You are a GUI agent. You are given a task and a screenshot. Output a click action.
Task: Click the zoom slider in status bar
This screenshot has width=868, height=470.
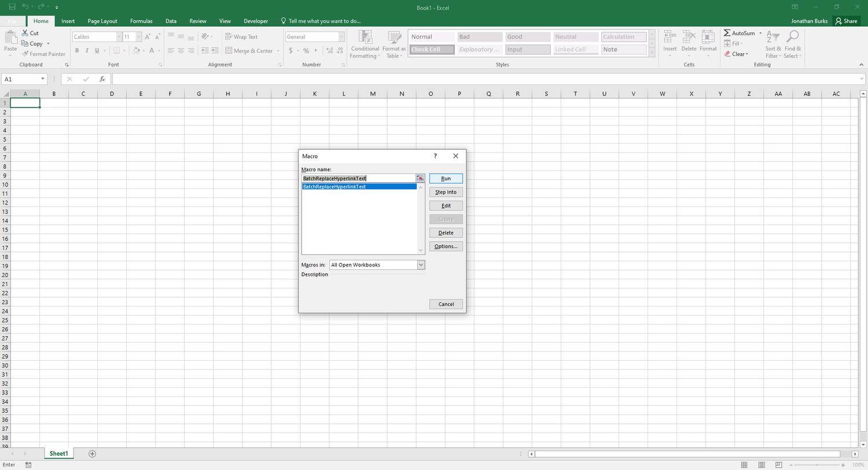pos(816,465)
